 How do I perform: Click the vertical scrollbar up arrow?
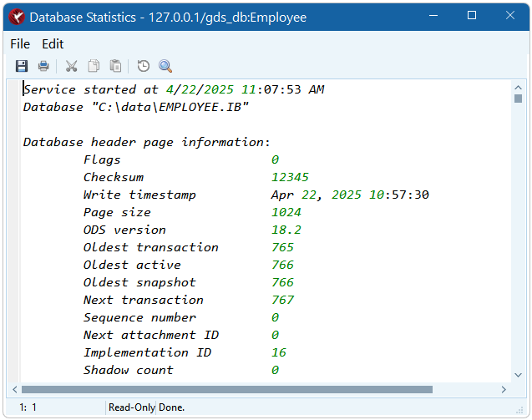coord(518,88)
